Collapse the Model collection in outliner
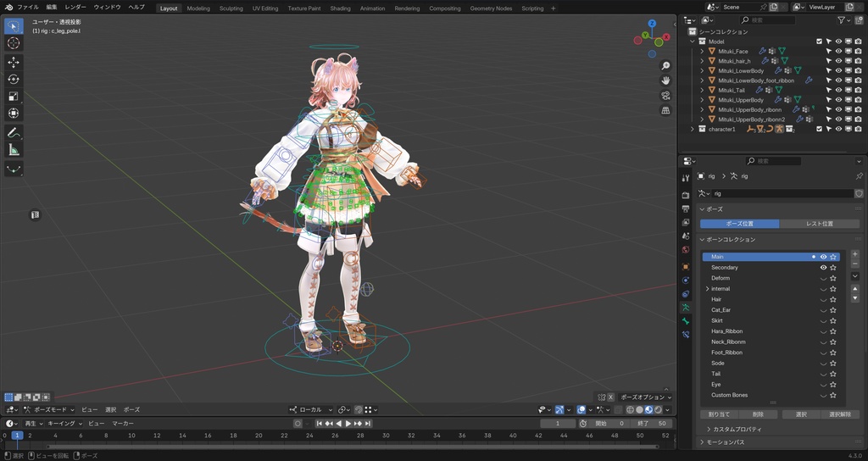Image resolution: width=868 pixels, height=461 pixels. click(x=692, y=42)
